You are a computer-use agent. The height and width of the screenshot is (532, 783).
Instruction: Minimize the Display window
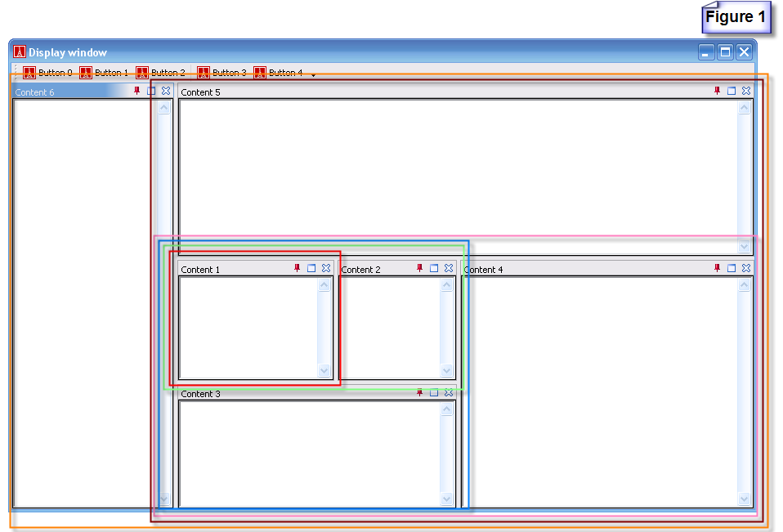(x=706, y=52)
